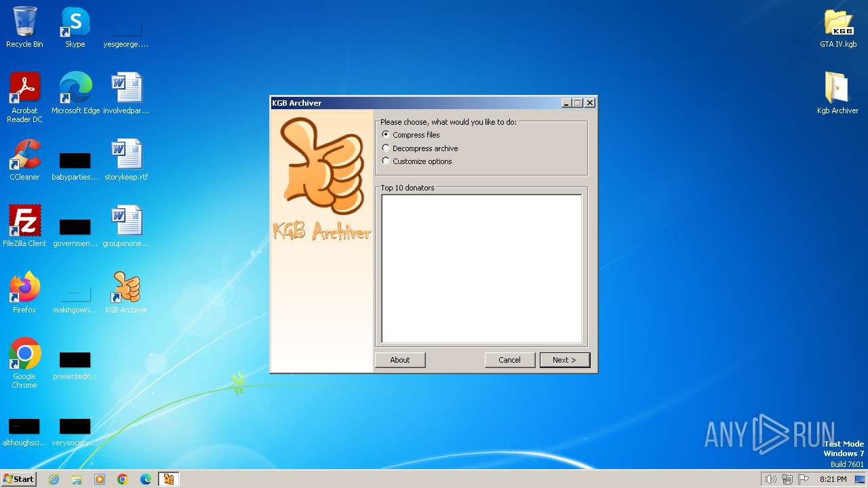
Task: Open the About dialog
Action: [400, 360]
